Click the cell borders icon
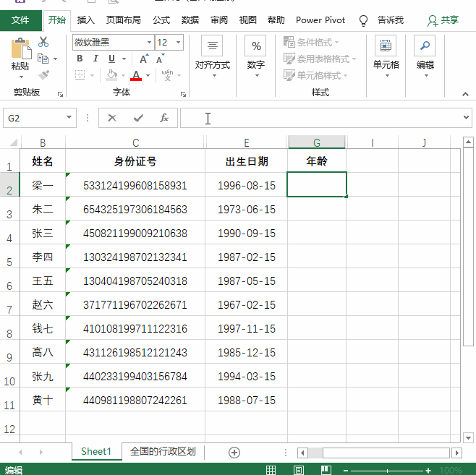Viewport: 476px width, 475px height. pos(80,74)
